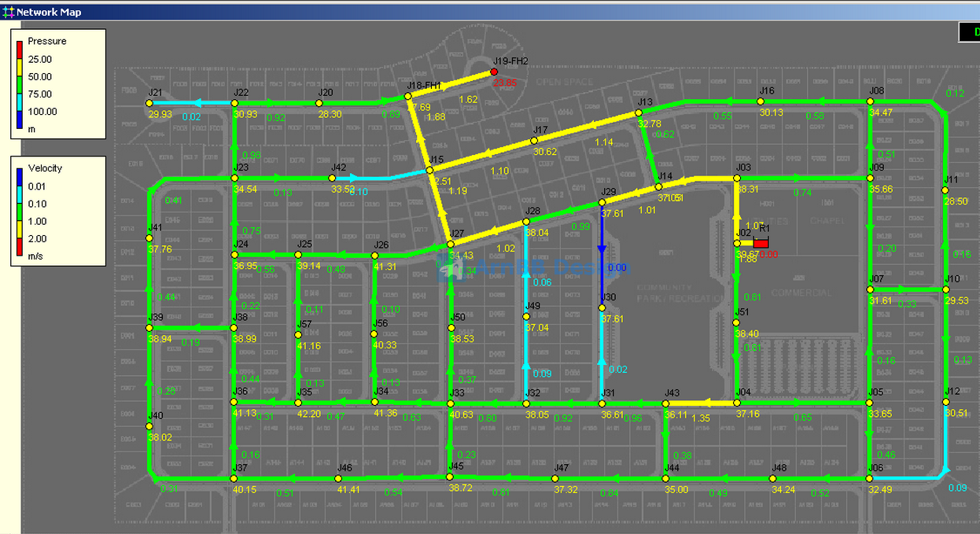Pick the J13 junction node
The height and width of the screenshot is (534, 980).
tap(639, 113)
